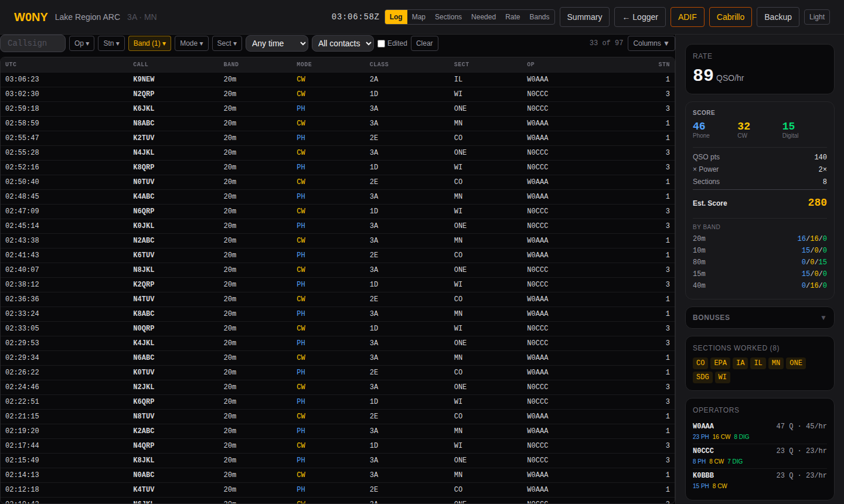Select the K4ABC contact row
This screenshot has width=844, height=504.
338,196
